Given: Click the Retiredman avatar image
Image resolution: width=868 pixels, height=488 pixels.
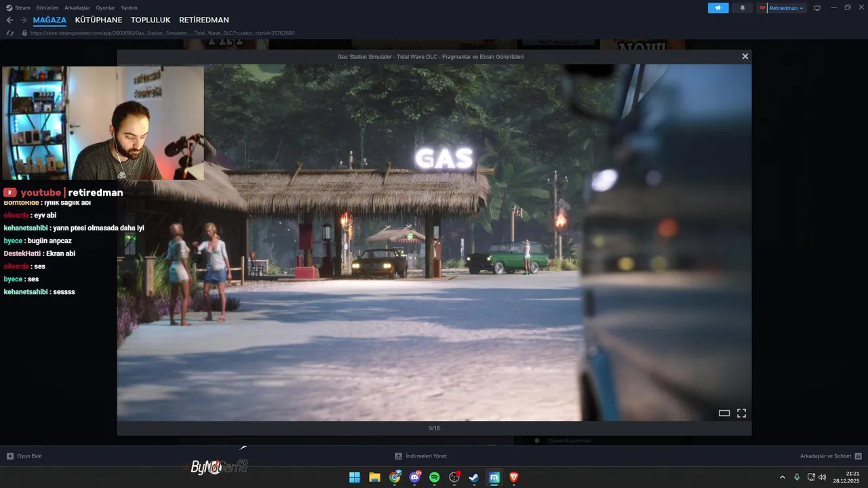Looking at the screenshot, I should coord(762,8).
